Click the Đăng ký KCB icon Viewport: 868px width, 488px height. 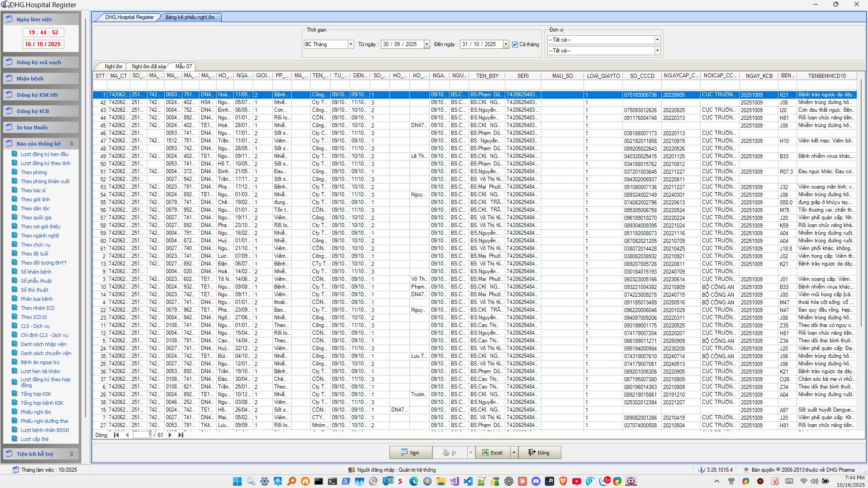coord(9,111)
